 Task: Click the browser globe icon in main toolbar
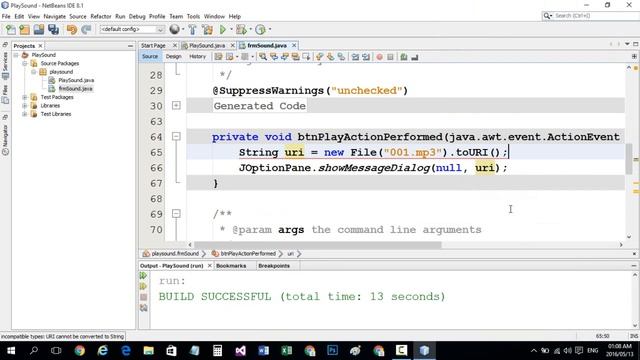point(174,29)
